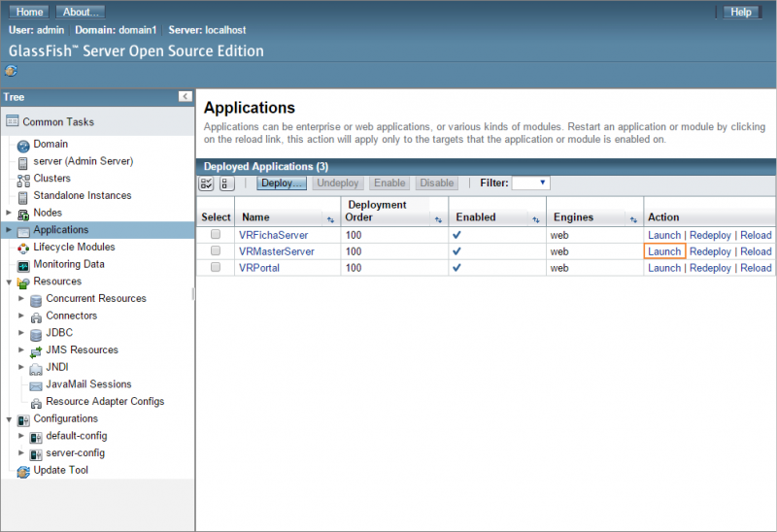Click the Standalone Instances icon

point(22,197)
